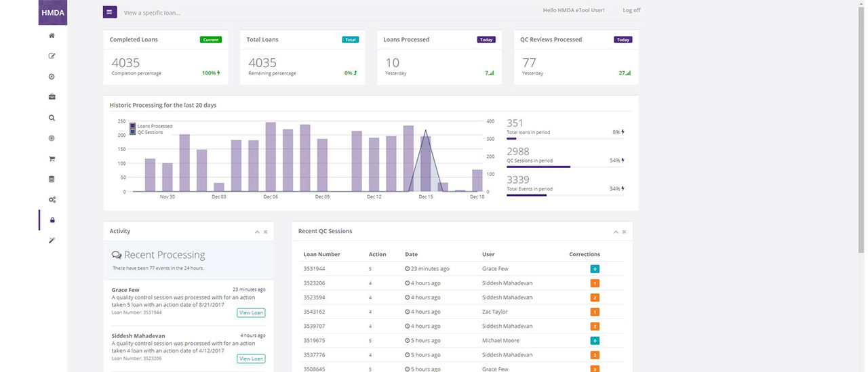Image resolution: width=868 pixels, height=372 pixels.
Task: Click View Loan for Siddesh Mahadevan
Action: click(x=251, y=358)
